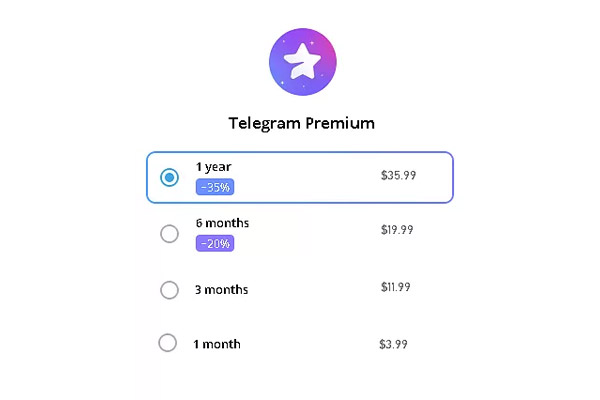Click the $11.99 three-month price
600x400 pixels.
[395, 287]
